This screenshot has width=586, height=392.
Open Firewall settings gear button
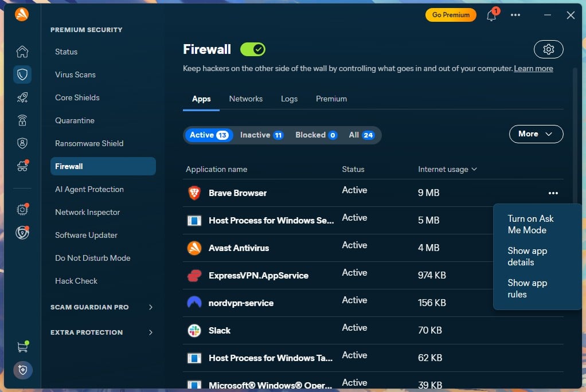[548, 49]
